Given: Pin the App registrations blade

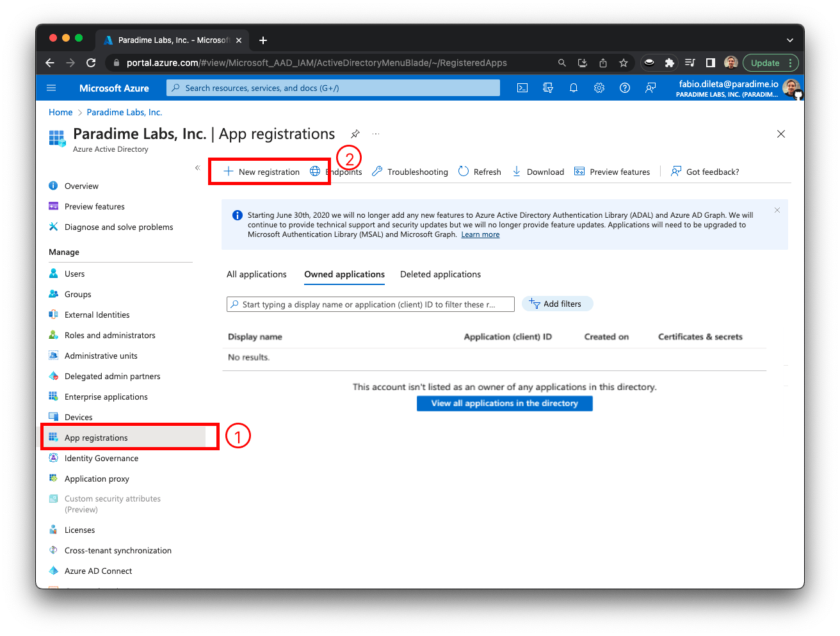Looking at the screenshot, I should (355, 134).
